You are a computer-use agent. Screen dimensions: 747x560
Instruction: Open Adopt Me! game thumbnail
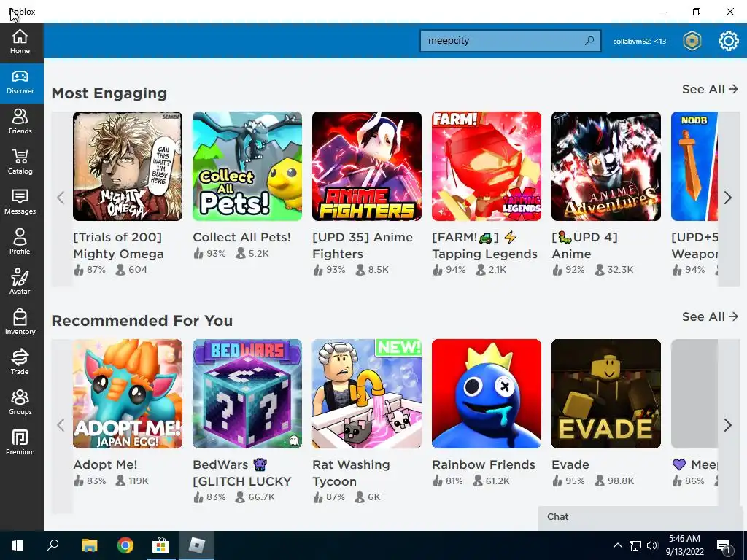[x=128, y=394]
